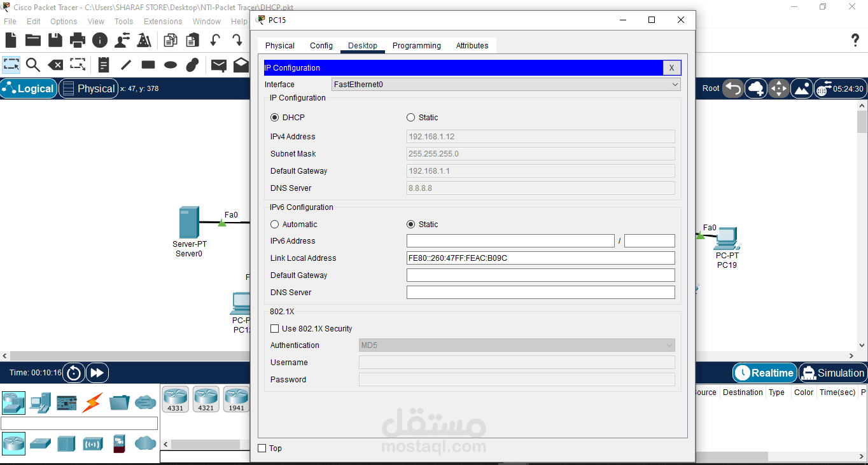Switch to Realtime mode

pyautogui.click(x=764, y=373)
